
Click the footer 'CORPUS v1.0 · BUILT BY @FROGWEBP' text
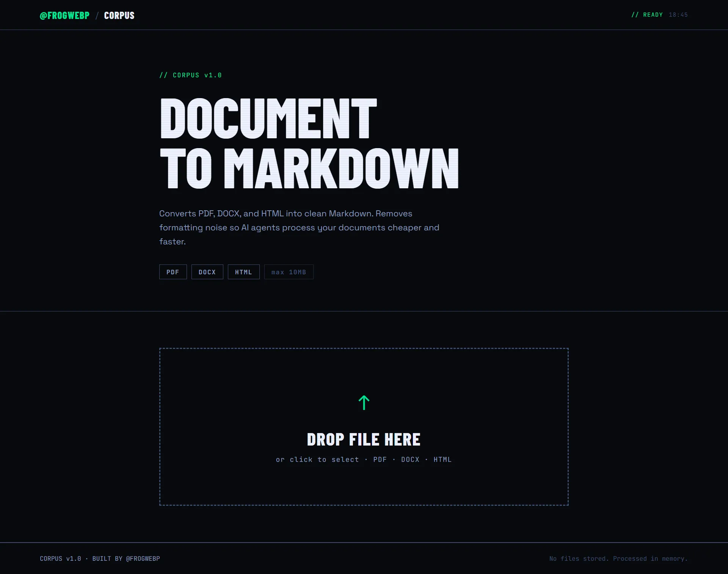(100, 558)
